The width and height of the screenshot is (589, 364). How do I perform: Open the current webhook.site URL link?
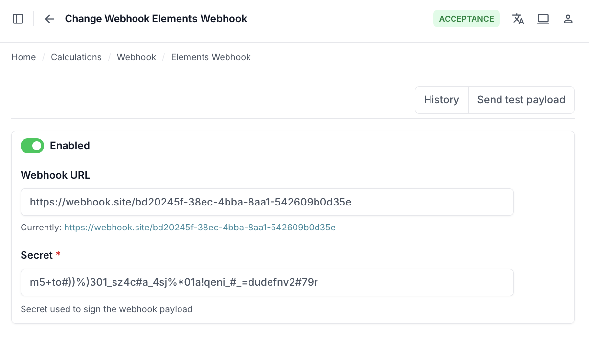coord(201,227)
